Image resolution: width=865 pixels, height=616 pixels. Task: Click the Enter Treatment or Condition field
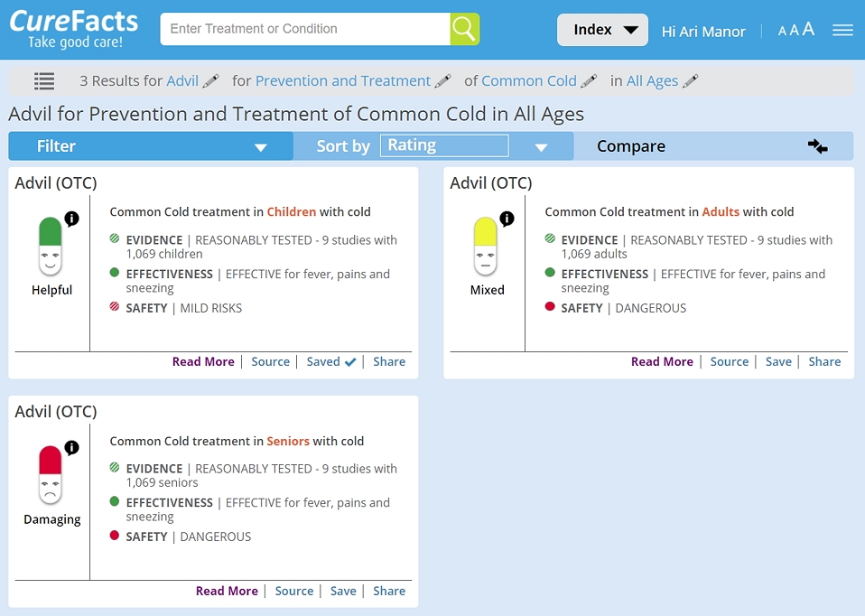tap(305, 29)
